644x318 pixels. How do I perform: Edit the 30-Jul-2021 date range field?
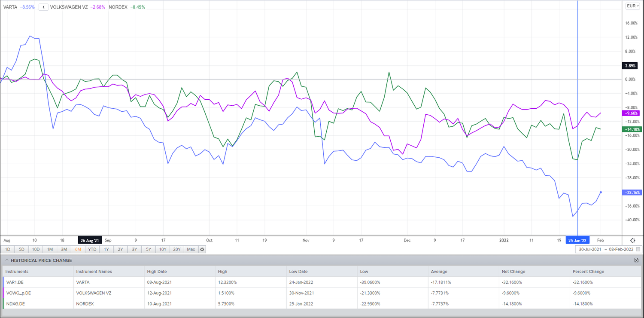click(x=590, y=249)
